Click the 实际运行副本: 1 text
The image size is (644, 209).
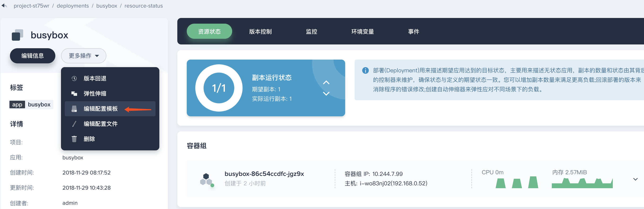point(272,99)
